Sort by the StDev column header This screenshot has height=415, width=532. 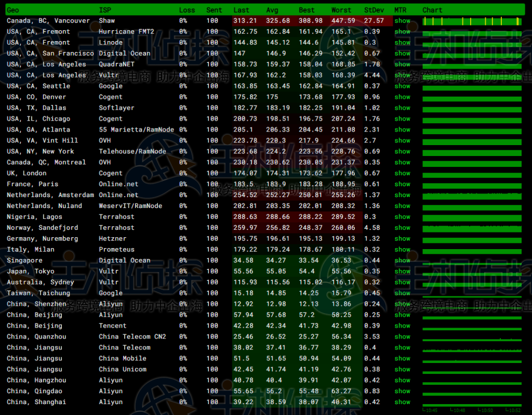[374, 10]
